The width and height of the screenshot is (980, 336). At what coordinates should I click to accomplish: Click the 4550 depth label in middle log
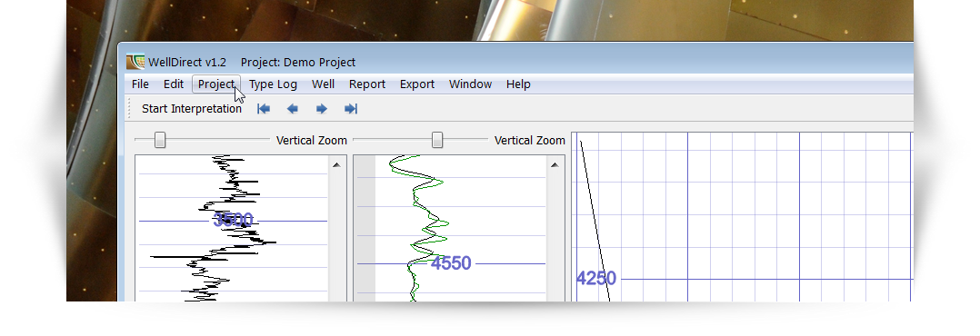[x=451, y=263]
